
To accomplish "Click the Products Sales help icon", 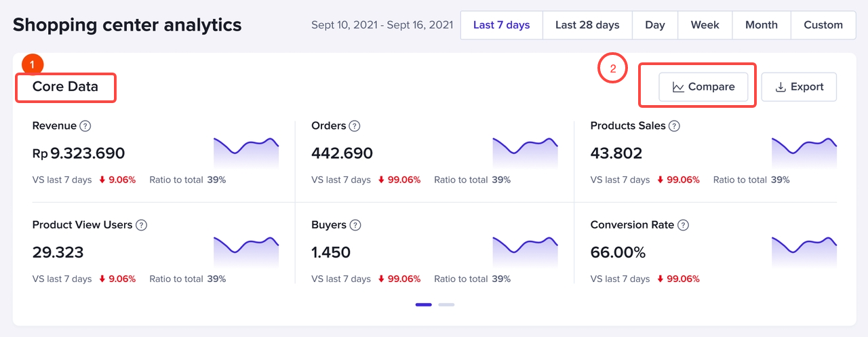I will pos(674,126).
